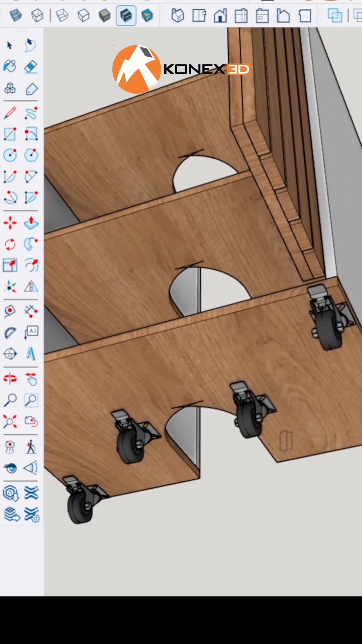Toggle the Back Edges style

37,15
